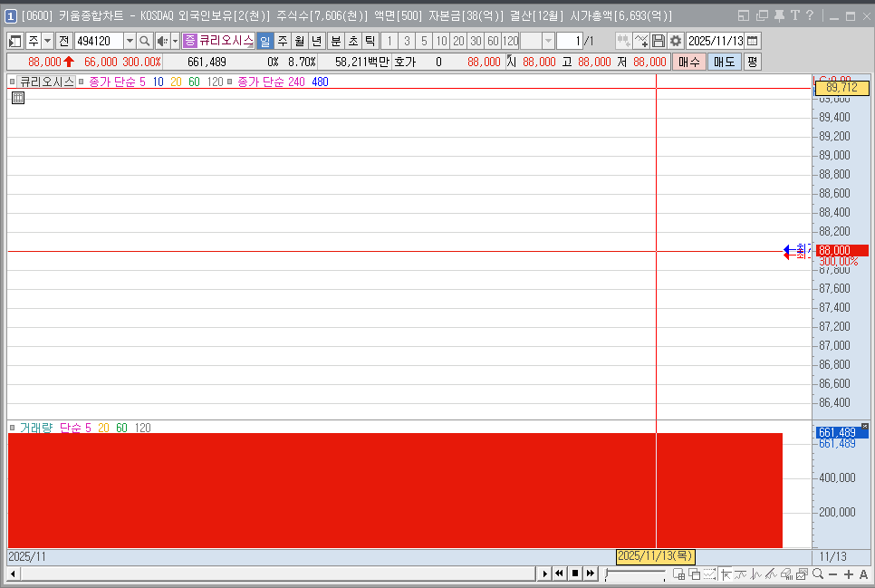The image size is (875, 588).
Task: Stop the chart replay
Action: click(x=575, y=574)
